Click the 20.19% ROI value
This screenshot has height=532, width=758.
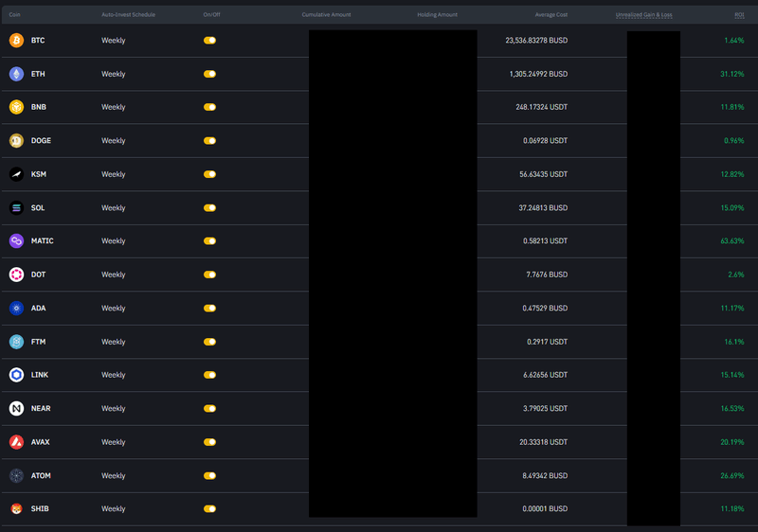pos(732,442)
